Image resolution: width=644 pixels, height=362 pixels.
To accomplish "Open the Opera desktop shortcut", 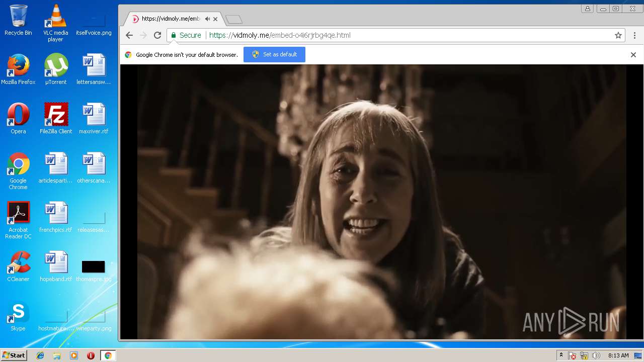I will [18, 119].
